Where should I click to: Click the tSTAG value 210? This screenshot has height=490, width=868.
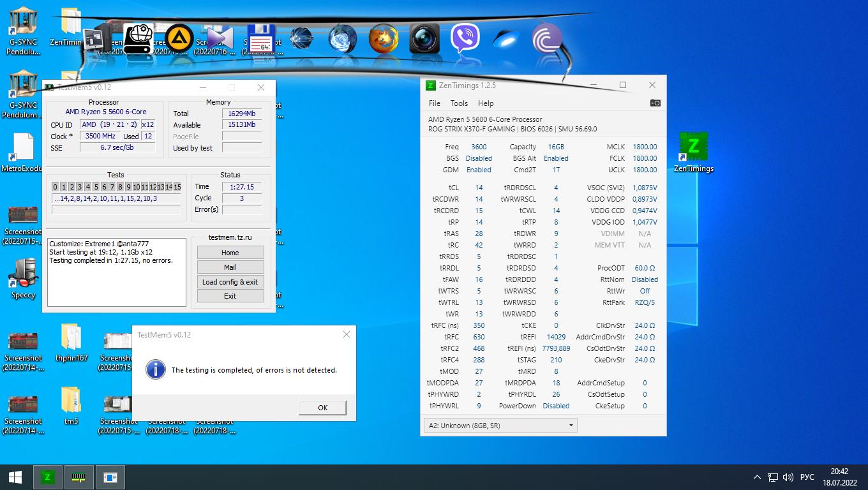[x=556, y=360]
